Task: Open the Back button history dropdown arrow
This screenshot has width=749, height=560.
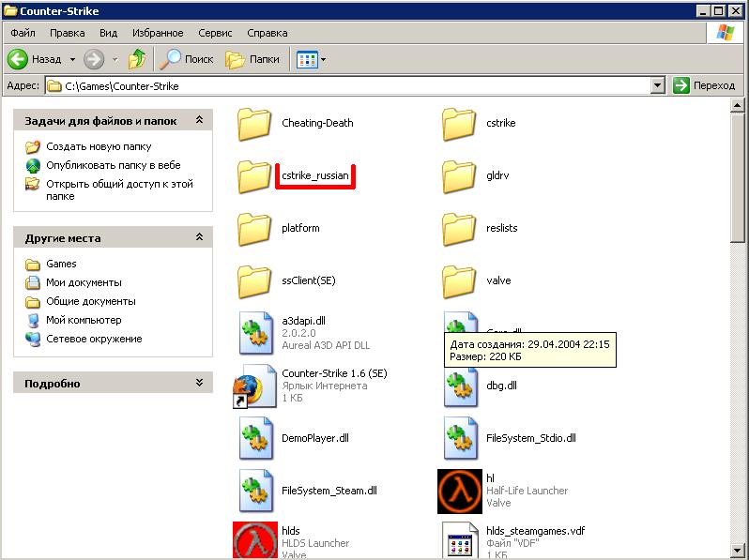Action: [72, 60]
